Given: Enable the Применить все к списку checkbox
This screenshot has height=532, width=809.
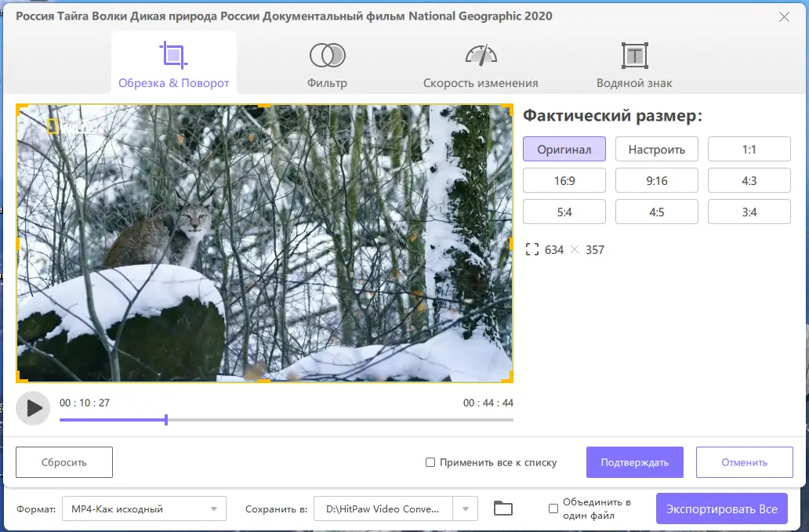Looking at the screenshot, I should click(x=430, y=462).
